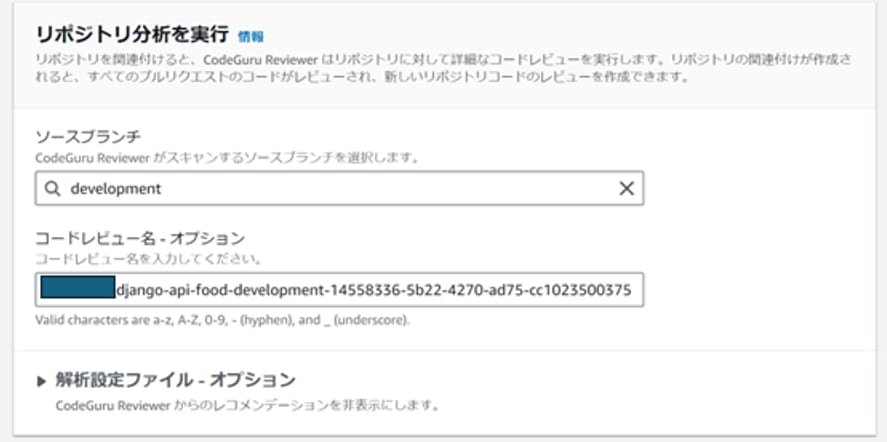Click the search magnifier icon in branch field
This screenshot has width=887, height=442.
coord(53,188)
